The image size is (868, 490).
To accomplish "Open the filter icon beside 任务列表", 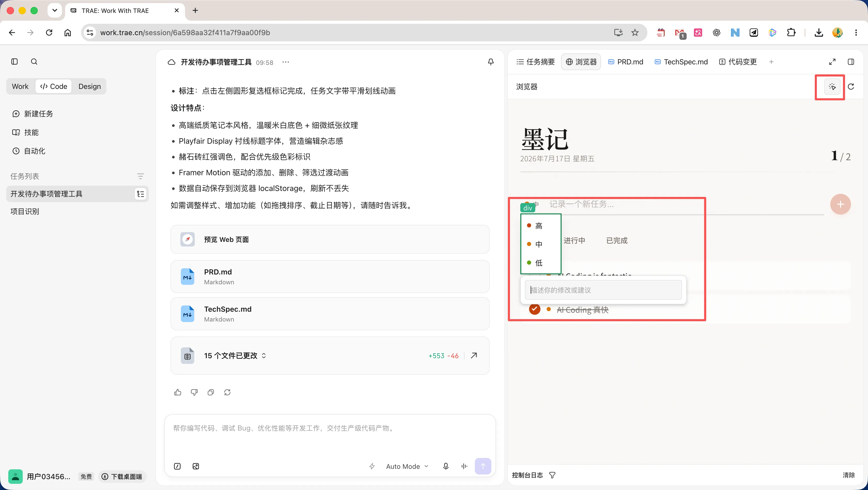I will pyautogui.click(x=141, y=176).
